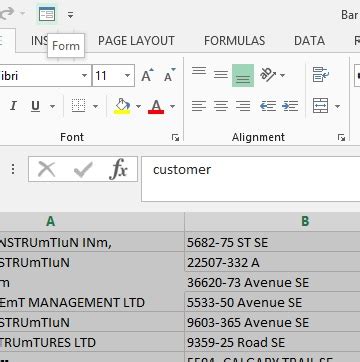Select cell '9359-25 Road SE'
The height and width of the screenshot is (362, 360).
(x=272, y=342)
